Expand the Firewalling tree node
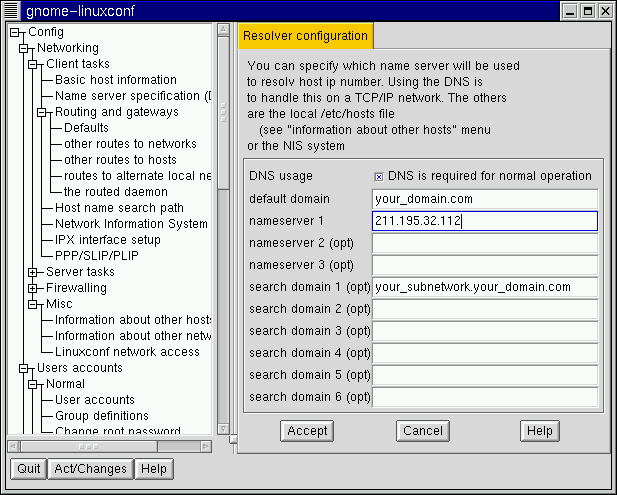This screenshot has height=495, width=617. tap(33, 288)
